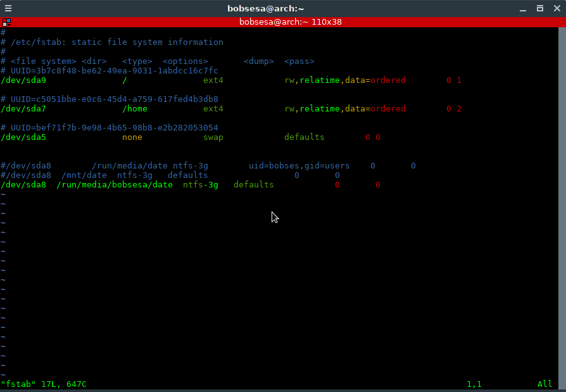Click the '"fstab" 17L, 647C' status message
The image size is (566, 392).
(x=43, y=384)
